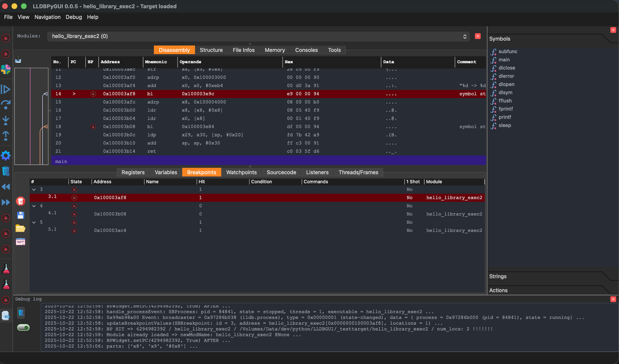Screen dimensions: 619x364
Task: Open the Modules dropdown hello_library_exec2
Action: [258, 36]
